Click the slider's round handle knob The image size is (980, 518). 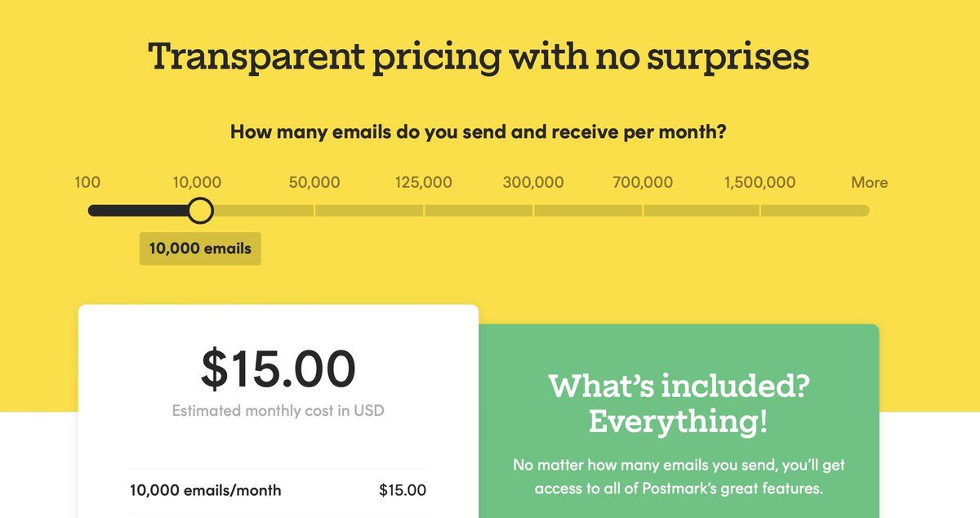200,211
